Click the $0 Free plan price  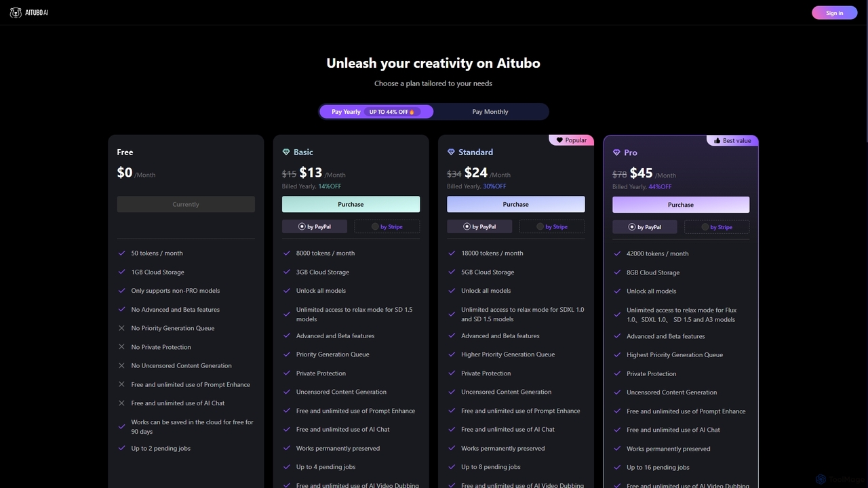[x=125, y=172]
